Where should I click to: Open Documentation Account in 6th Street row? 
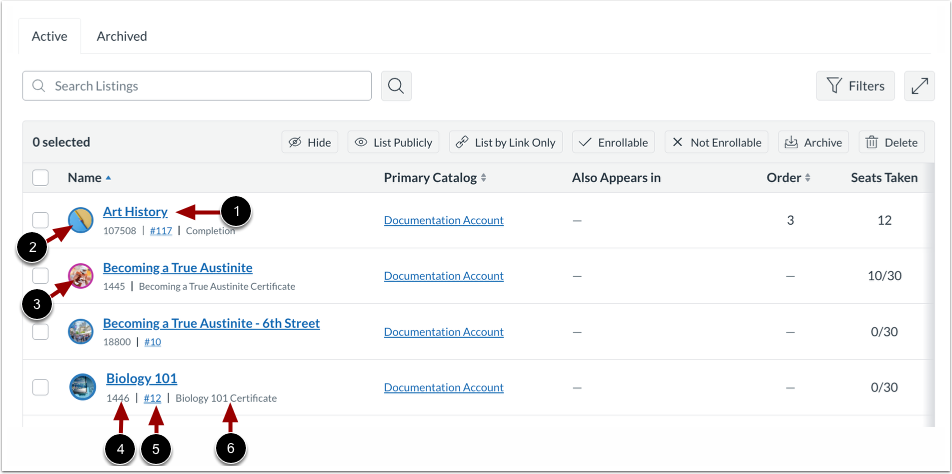444,332
